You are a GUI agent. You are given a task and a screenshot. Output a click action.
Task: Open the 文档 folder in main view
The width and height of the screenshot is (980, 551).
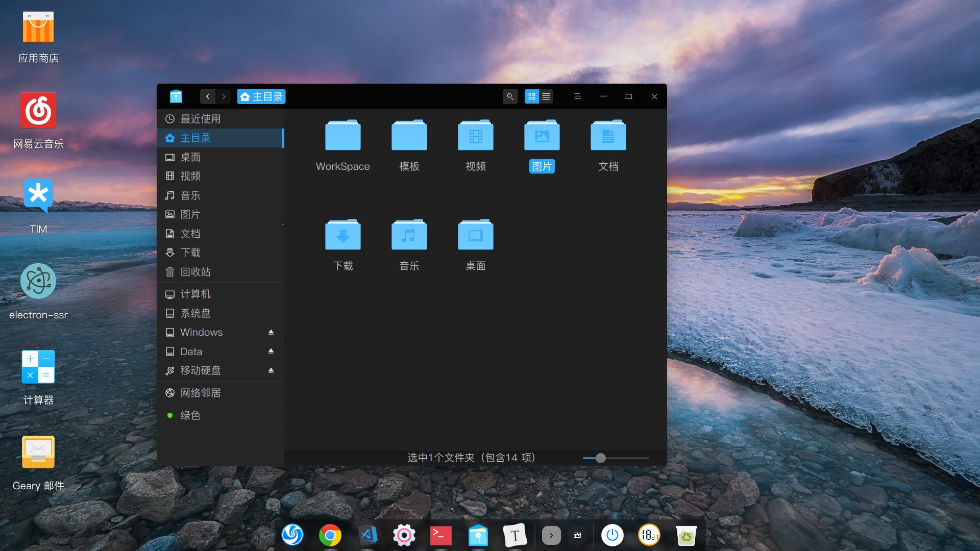[608, 136]
